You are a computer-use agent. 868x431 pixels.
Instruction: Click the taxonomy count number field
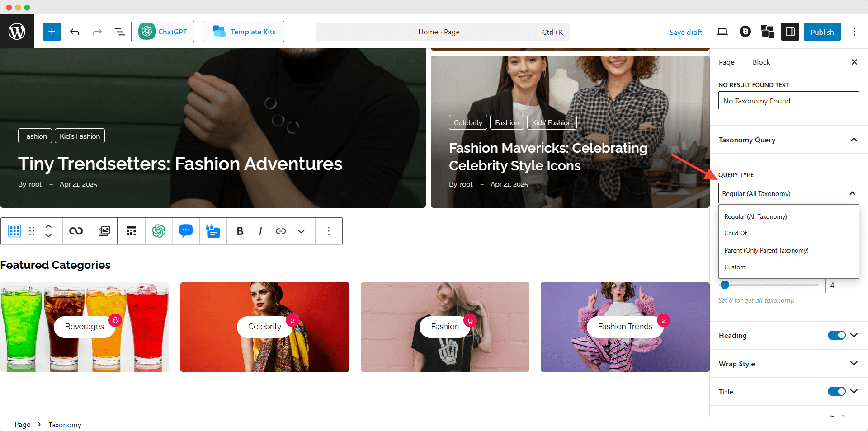point(841,286)
